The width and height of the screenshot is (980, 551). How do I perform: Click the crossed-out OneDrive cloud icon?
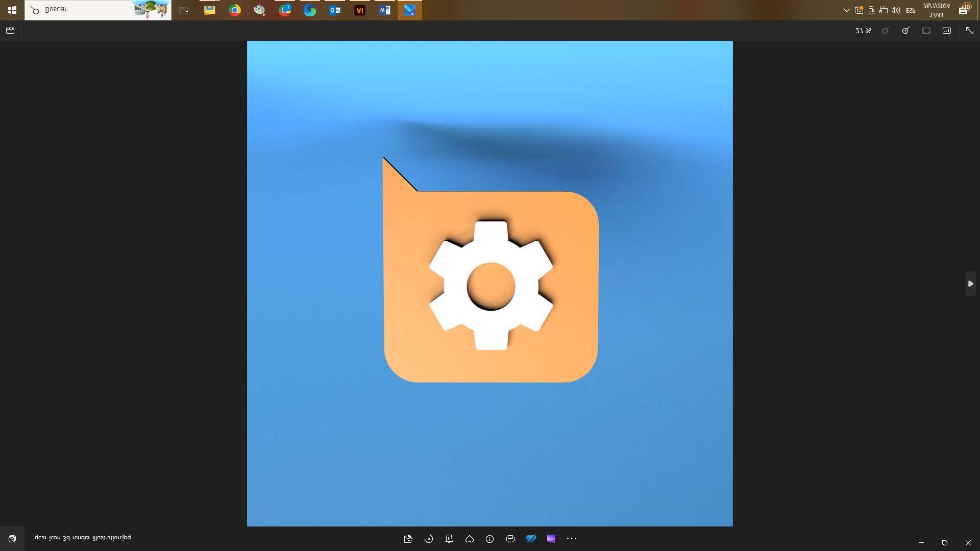pyautogui.click(x=531, y=539)
